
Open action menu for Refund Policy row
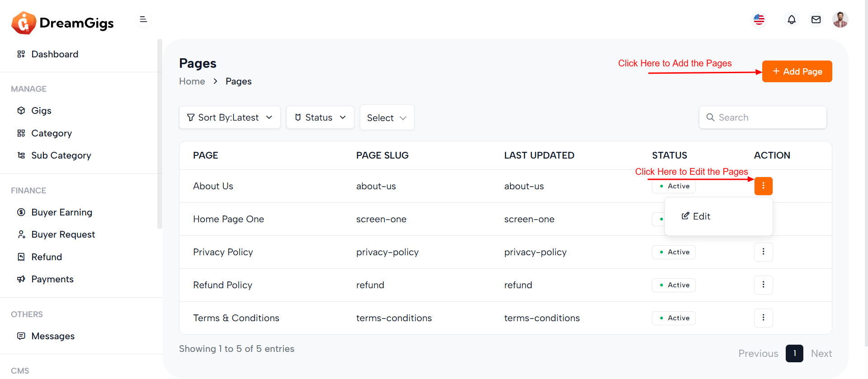tap(763, 285)
